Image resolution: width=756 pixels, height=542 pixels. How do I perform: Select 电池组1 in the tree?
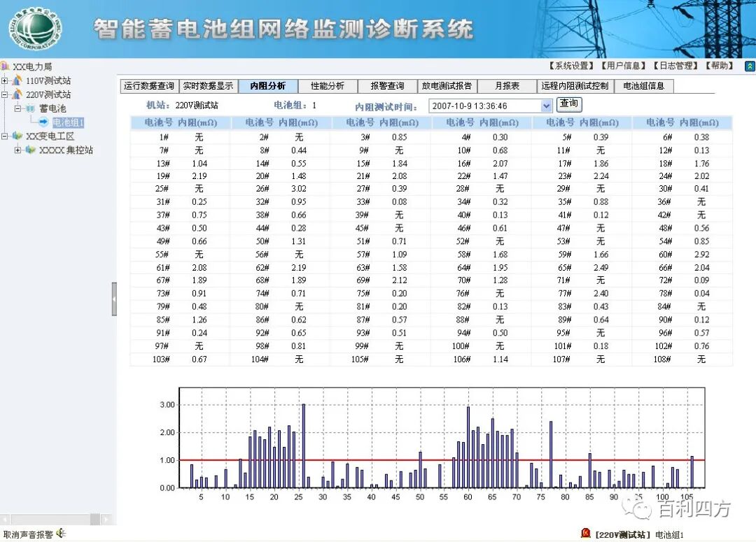tap(68, 122)
